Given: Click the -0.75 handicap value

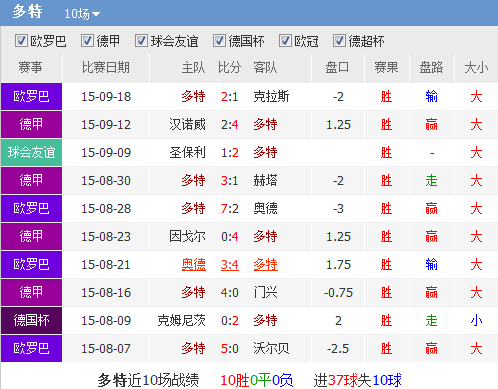Looking at the screenshot, I should click(338, 293).
